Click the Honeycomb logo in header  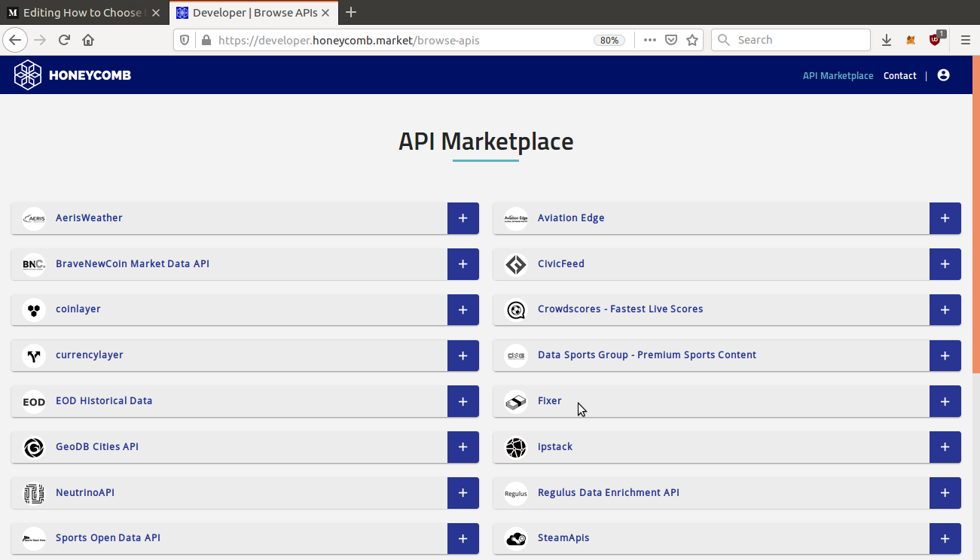pyautogui.click(x=72, y=75)
